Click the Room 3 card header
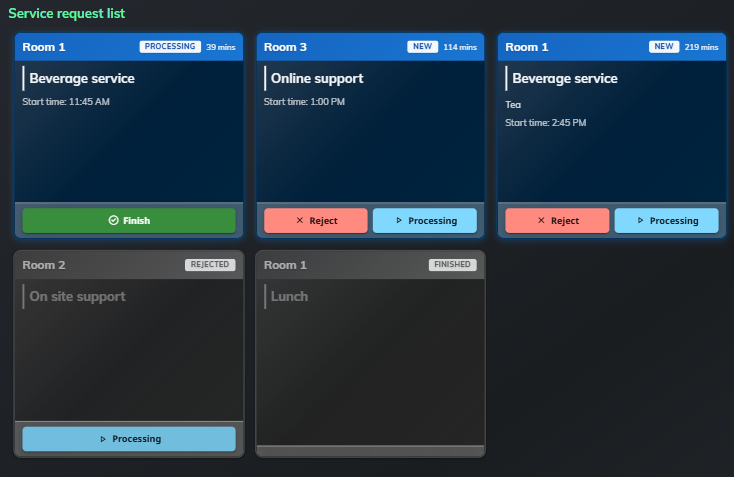 point(330,46)
